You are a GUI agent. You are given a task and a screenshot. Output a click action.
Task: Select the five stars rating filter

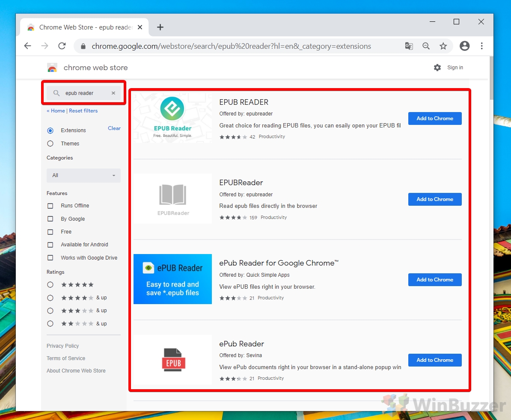point(50,284)
